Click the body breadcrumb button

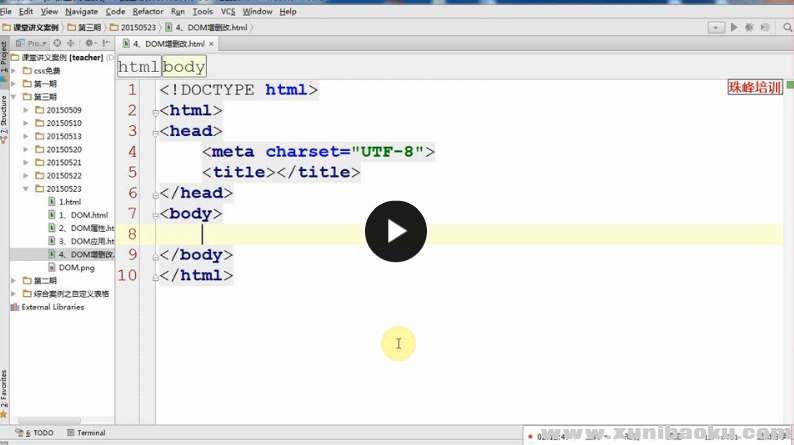pos(184,67)
